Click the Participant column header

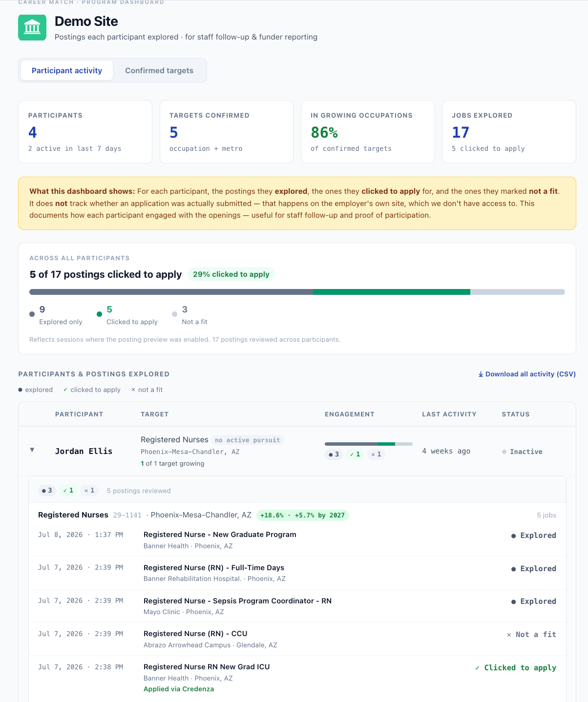pos(79,414)
